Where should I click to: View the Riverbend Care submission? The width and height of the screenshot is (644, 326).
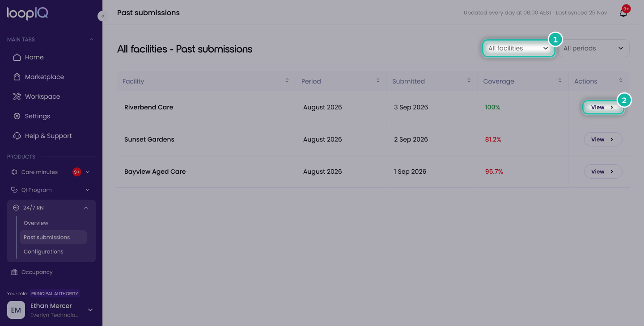click(603, 107)
